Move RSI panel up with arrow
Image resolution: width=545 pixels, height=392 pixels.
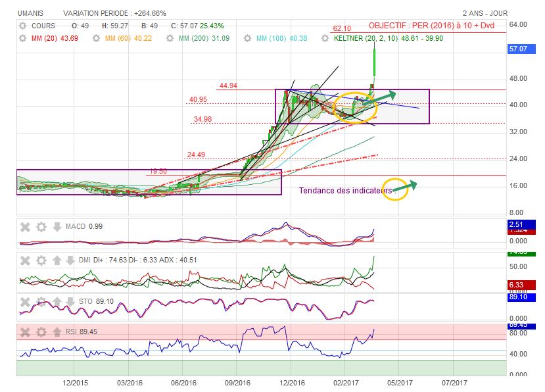point(57,332)
